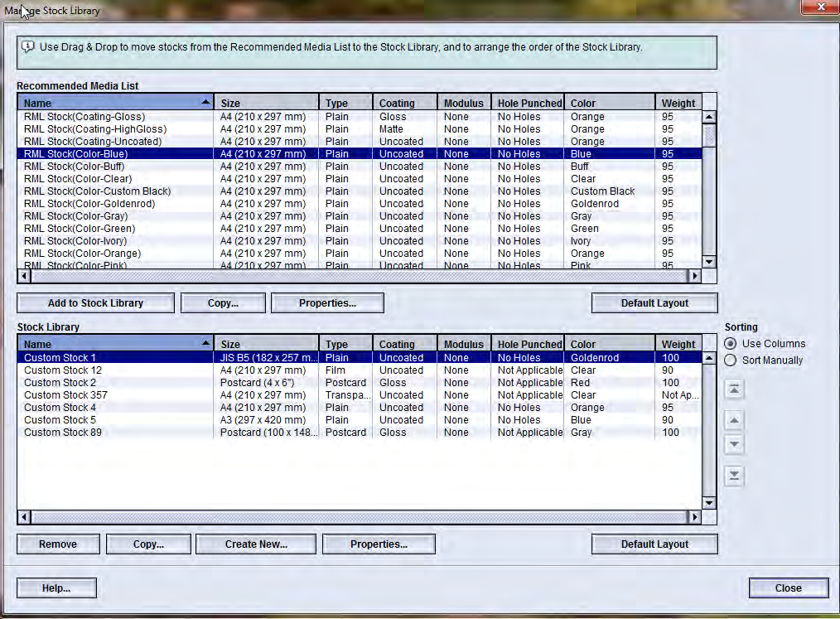The image size is (840, 619).
Task: Click Copy button under Recommended Media List
Action: click(x=223, y=302)
